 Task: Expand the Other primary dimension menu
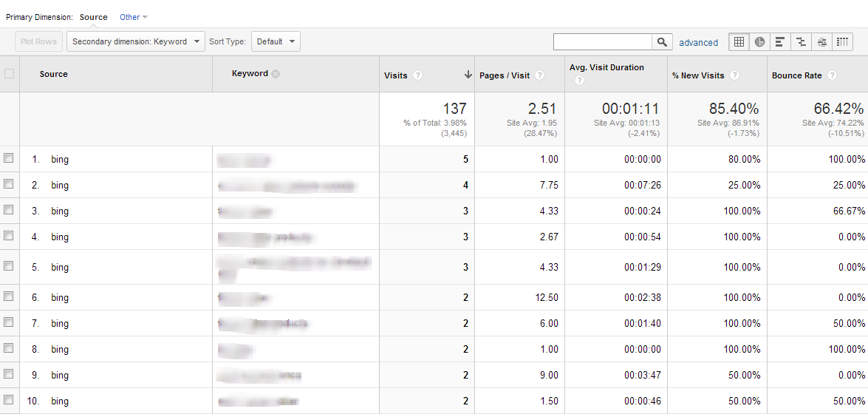(133, 17)
